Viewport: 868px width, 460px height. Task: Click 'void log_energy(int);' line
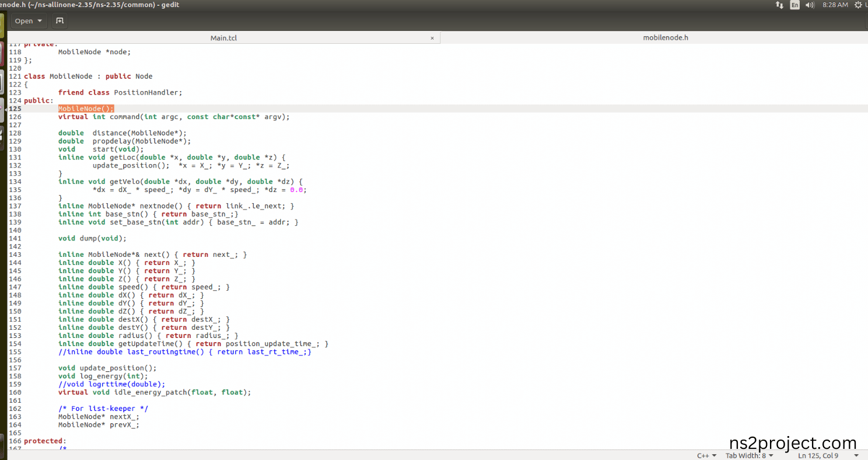pos(103,376)
